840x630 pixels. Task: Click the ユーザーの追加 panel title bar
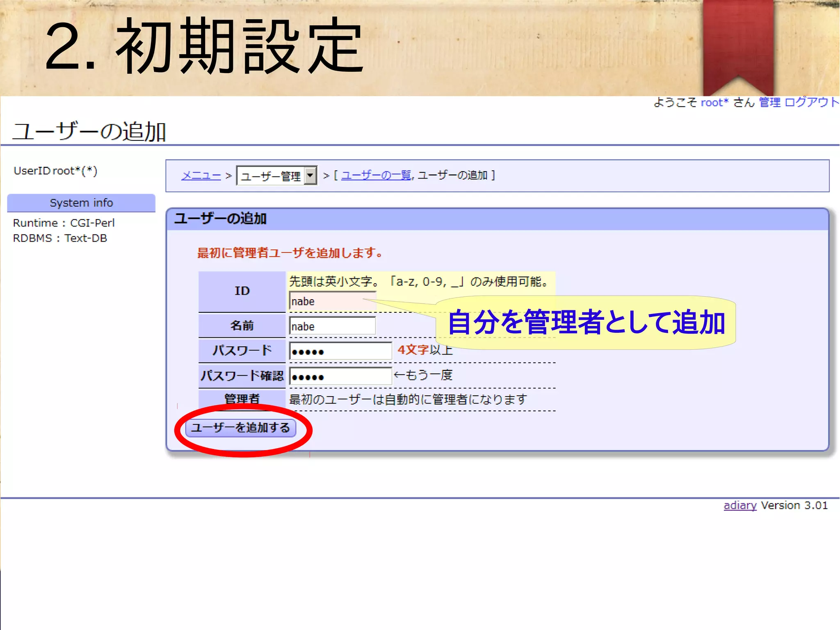tap(497, 219)
